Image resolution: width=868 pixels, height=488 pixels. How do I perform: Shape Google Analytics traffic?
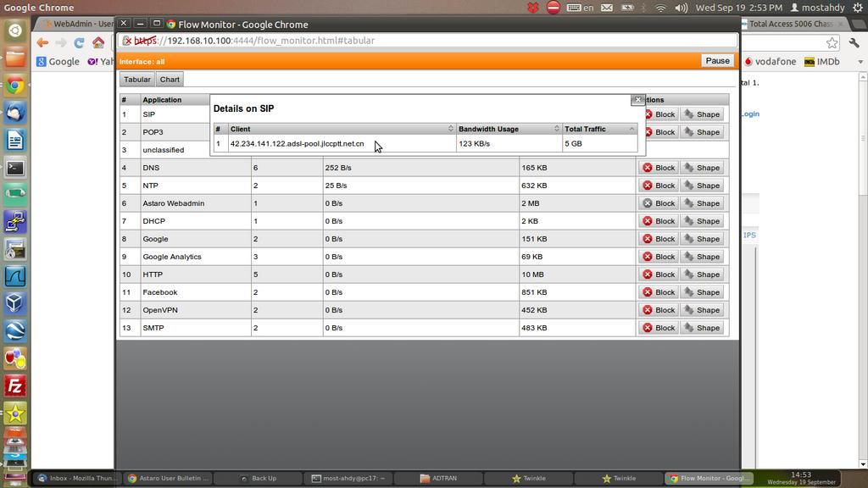701,257
